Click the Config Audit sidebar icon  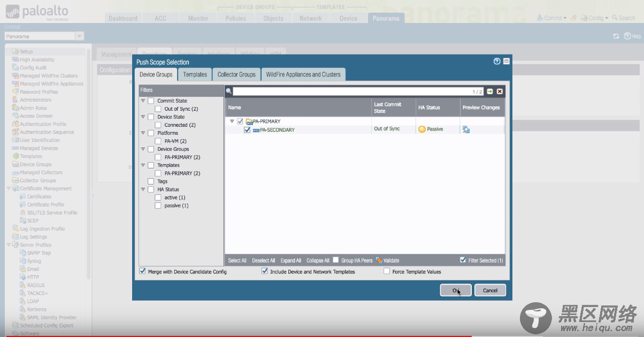[x=16, y=68]
